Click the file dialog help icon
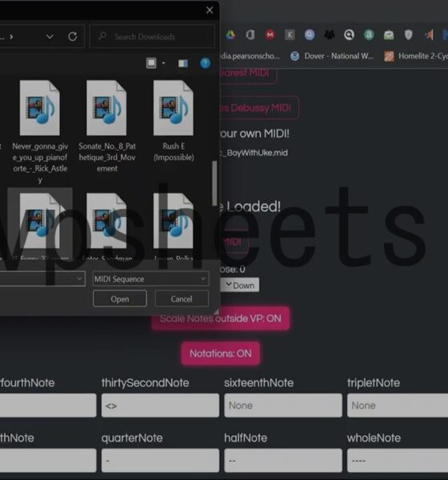Image resolution: width=448 pixels, height=480 pixels. [205, 63]
